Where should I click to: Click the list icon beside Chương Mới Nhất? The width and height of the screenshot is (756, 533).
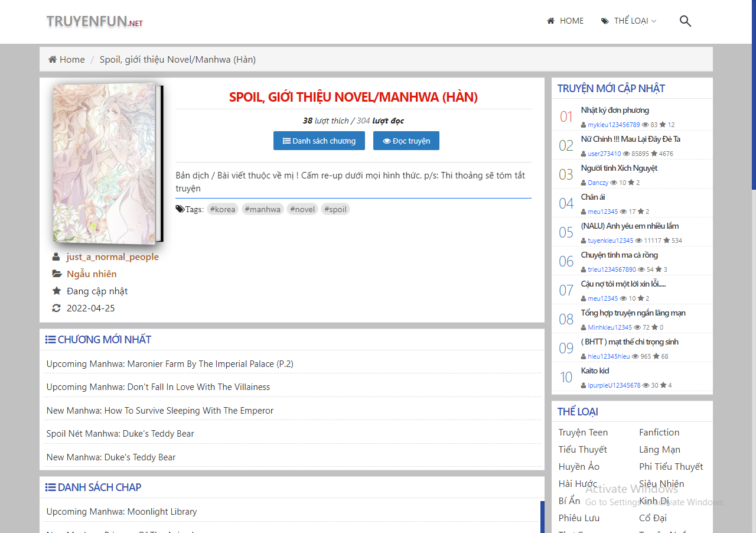[51, 340]
